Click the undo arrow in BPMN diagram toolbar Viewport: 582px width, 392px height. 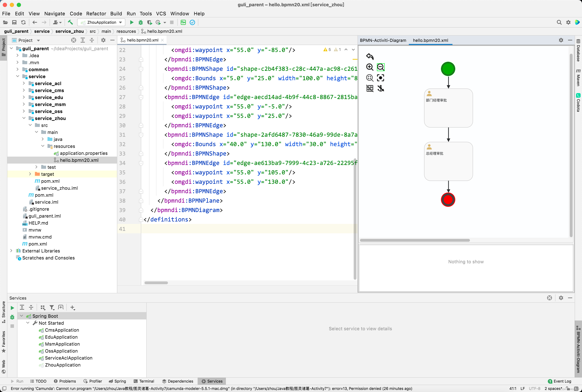tap(370, 56)
